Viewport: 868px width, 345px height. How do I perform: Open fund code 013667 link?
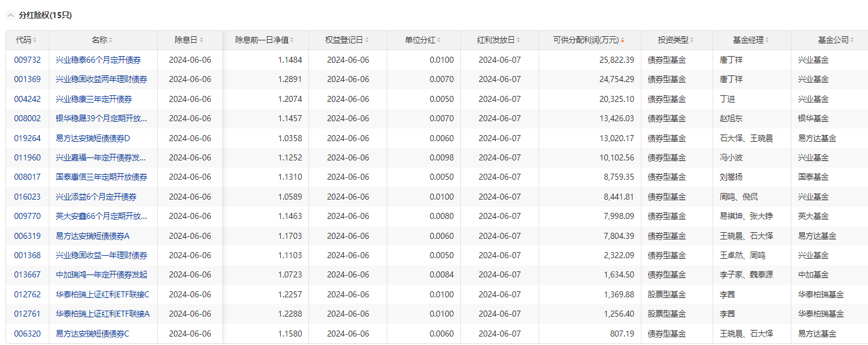pyautogui.click(x=27, y=274)
